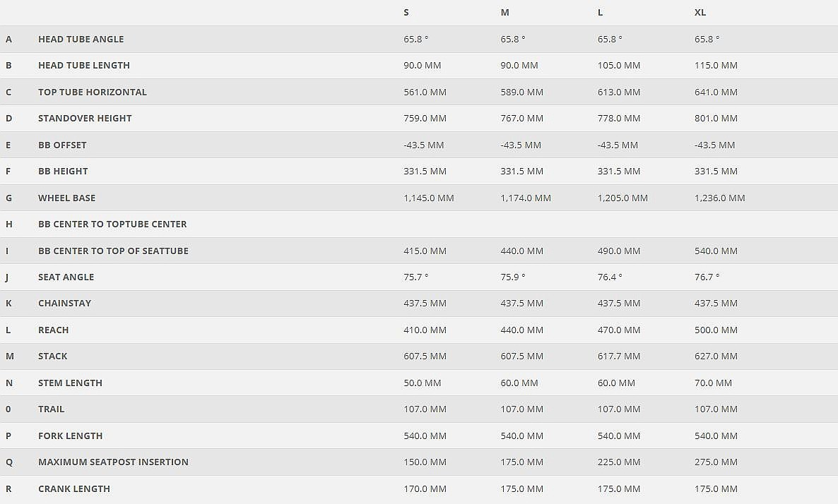Viewport: 838px width, 504px height.
Task: Click the 1,236.0 MM wheel base value
Action: 719,198
